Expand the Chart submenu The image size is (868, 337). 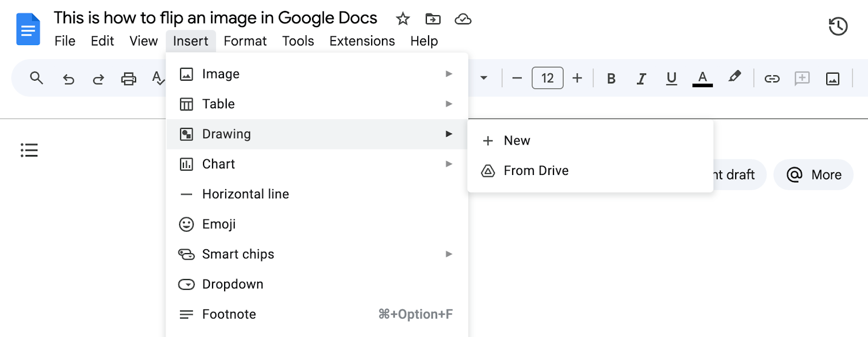point(317,164)
